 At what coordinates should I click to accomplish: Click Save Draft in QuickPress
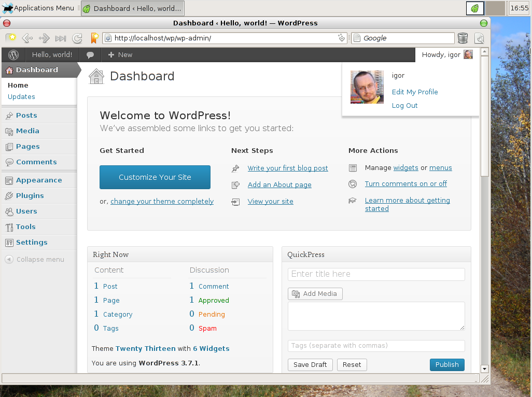click(310, 365)
